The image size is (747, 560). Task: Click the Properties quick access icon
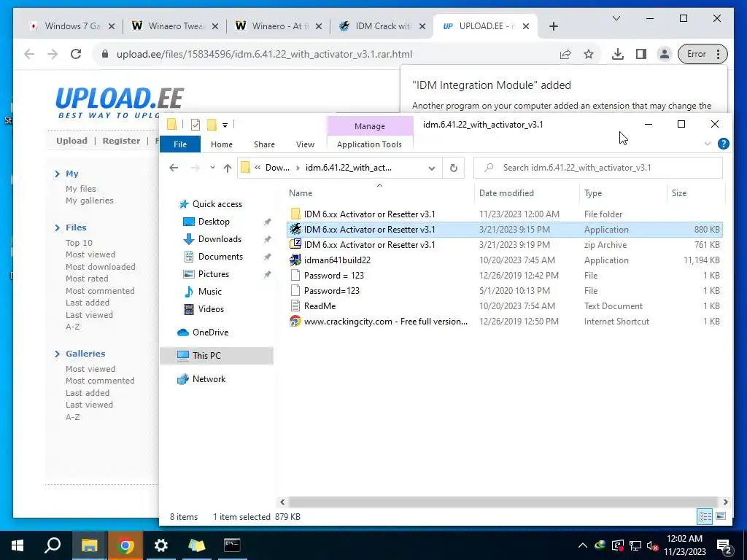[x=196, y=125]
